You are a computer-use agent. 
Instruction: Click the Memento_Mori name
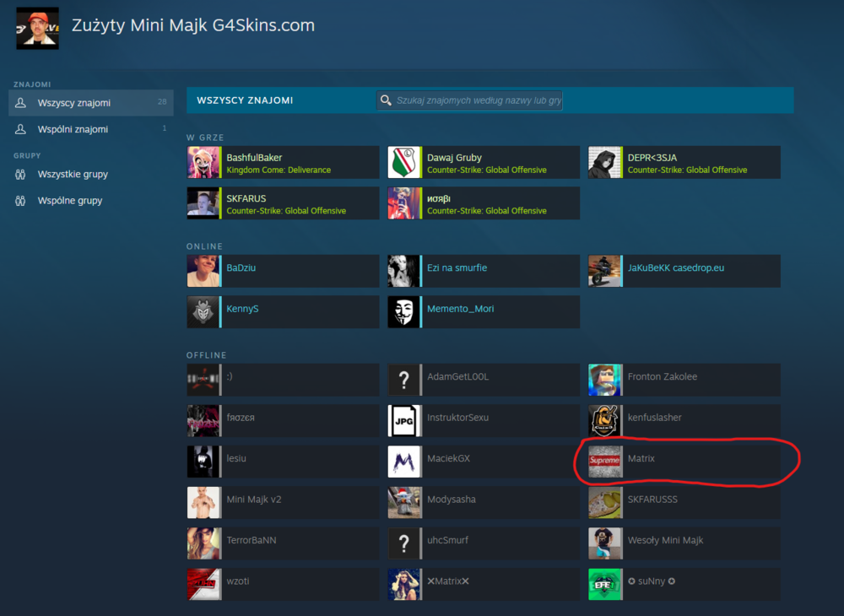click(460, 309)
